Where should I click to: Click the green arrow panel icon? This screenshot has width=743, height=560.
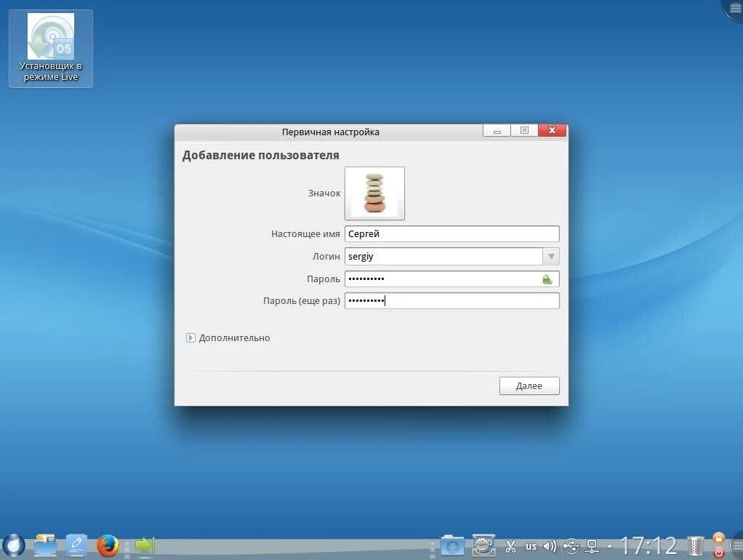[x=145, y=545]
